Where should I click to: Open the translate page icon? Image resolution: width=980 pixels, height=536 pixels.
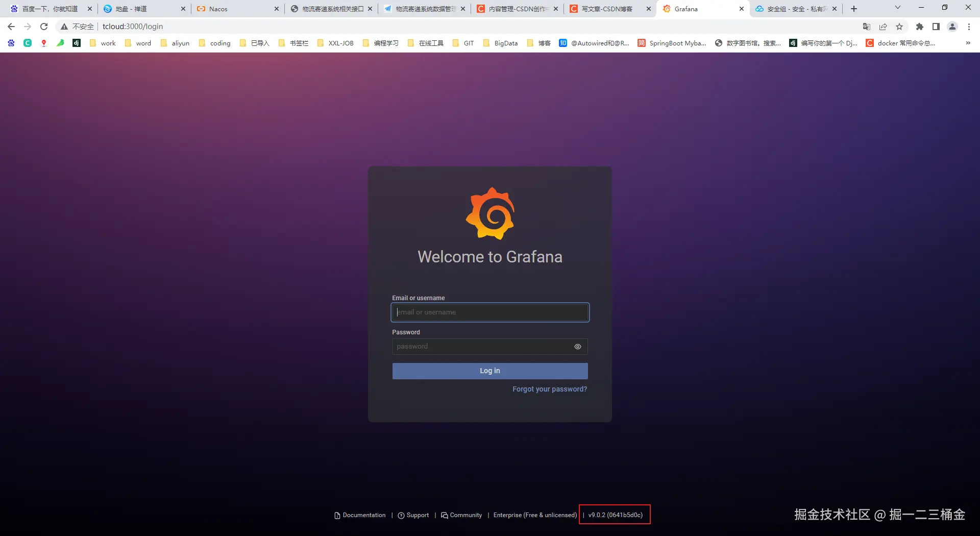(867, 27)
